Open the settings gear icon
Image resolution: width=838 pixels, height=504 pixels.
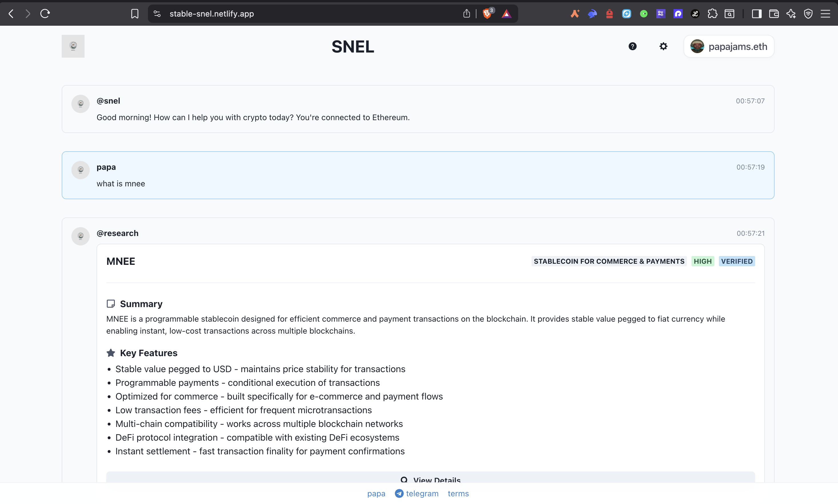click(663, 46)
